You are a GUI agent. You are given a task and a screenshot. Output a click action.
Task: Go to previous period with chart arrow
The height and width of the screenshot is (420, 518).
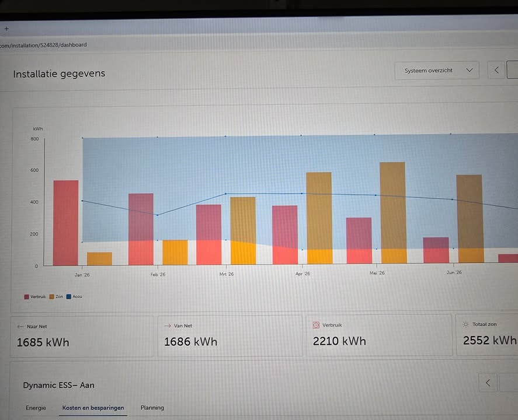pyautogui.click(x=496, y=70)
